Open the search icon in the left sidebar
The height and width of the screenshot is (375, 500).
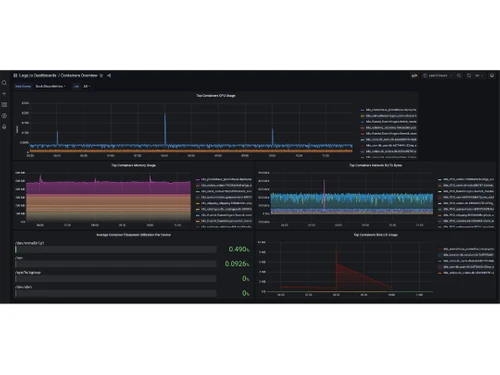4,83
